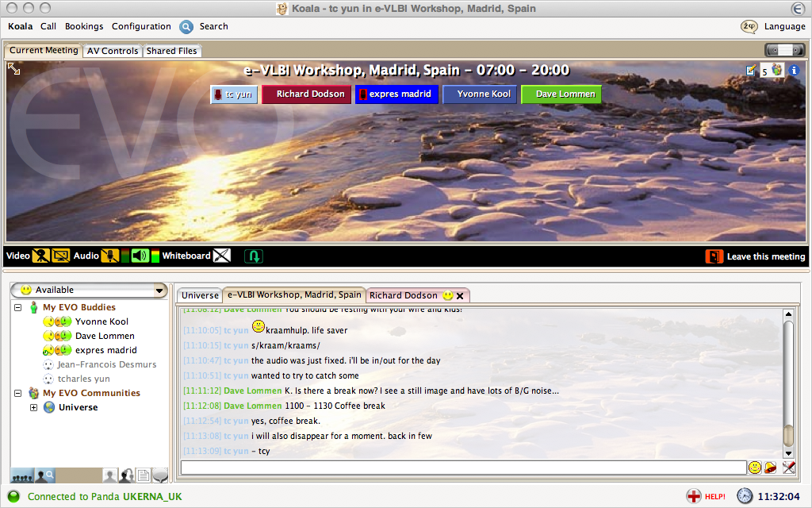Click the green U-turn arrow icon
The width and height of the screenshot is (812, 508).
tap(253, 256)
